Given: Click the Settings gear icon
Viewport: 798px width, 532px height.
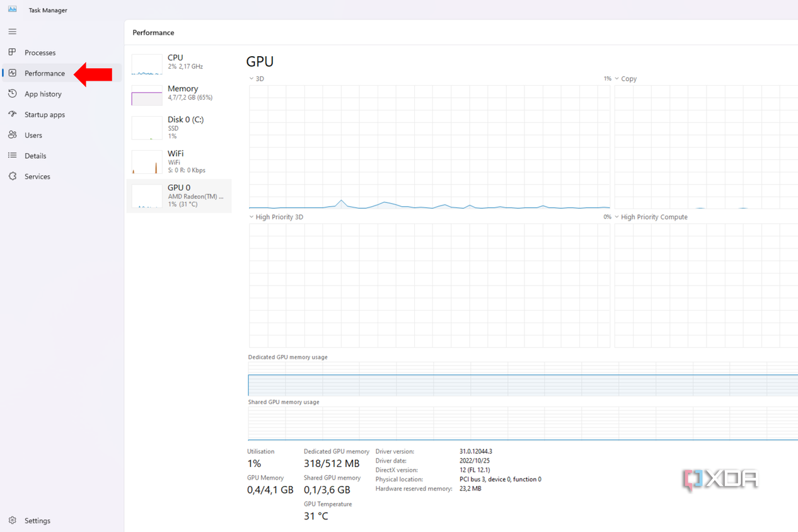Looking at the screenshot, I should coord(12,521).
